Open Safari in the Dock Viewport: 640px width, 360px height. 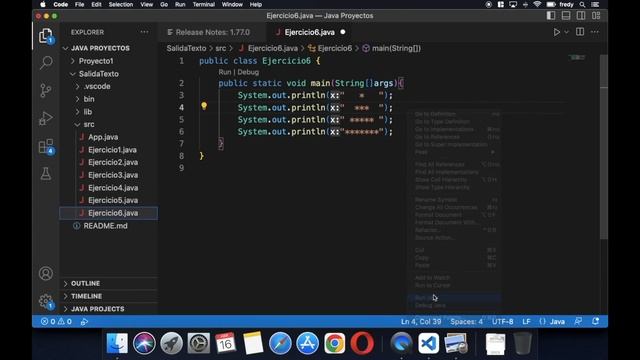pos(280,343)
